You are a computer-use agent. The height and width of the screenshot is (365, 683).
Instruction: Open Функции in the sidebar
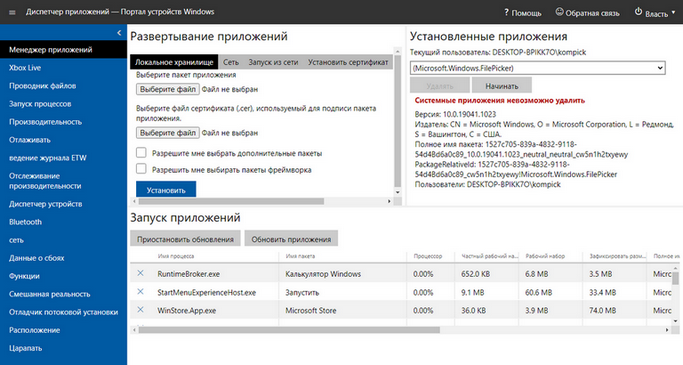pyautogui.click(x=63, y=276)
